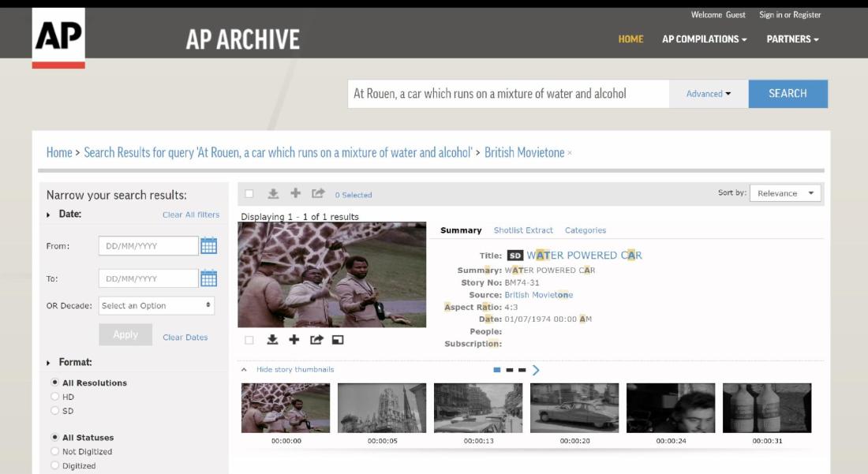Select the third thumbnail page indicator
The height and width of the screenshot is (474, 868).
pos(522,370)
